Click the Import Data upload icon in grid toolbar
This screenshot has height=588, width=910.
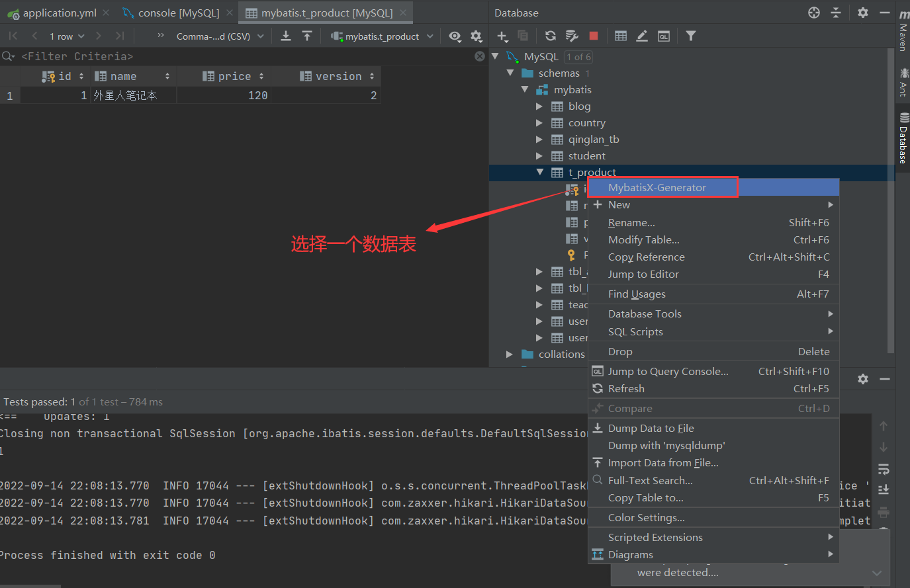coord(307,36)
